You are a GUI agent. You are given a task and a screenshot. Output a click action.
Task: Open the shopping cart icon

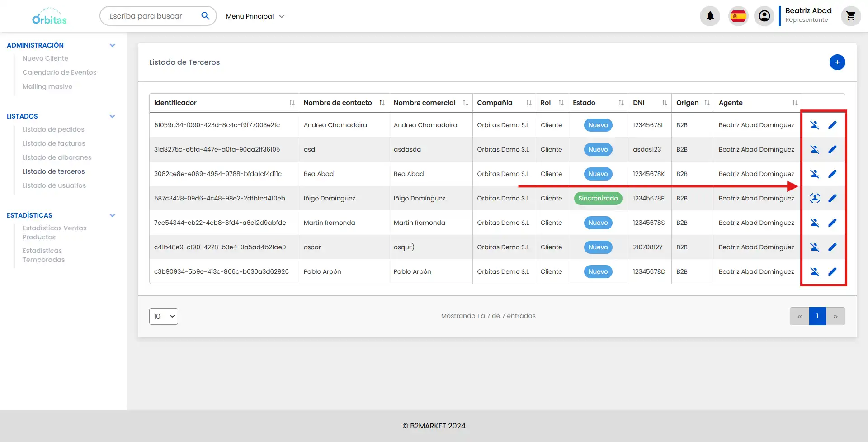[x=851, y=16]
